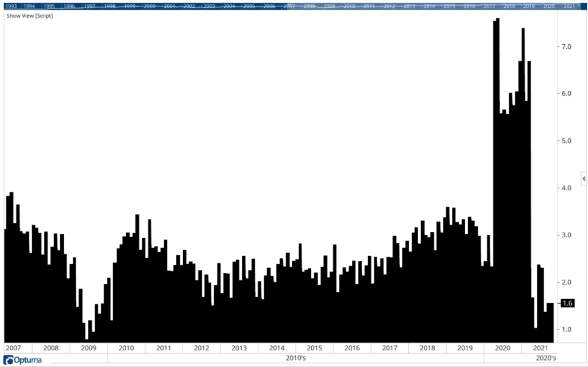Screen dimensions: 588x367
Task: Click 2019 on the bottom date axis
Action: click(465, 348)
